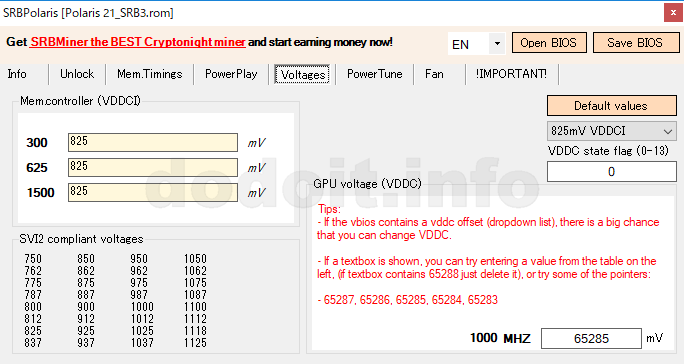Expand the EN language dropdown

point(496,44)
